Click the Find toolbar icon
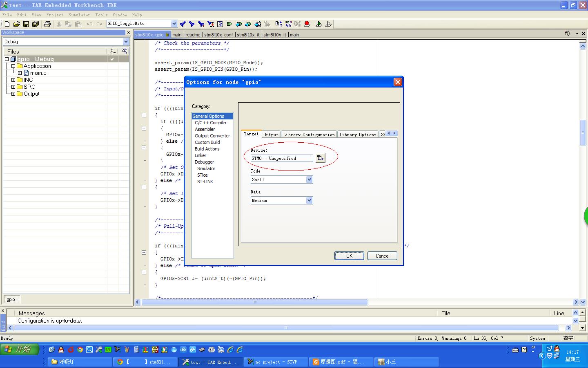Screen dimensions: 588x368 coord(201,24)
